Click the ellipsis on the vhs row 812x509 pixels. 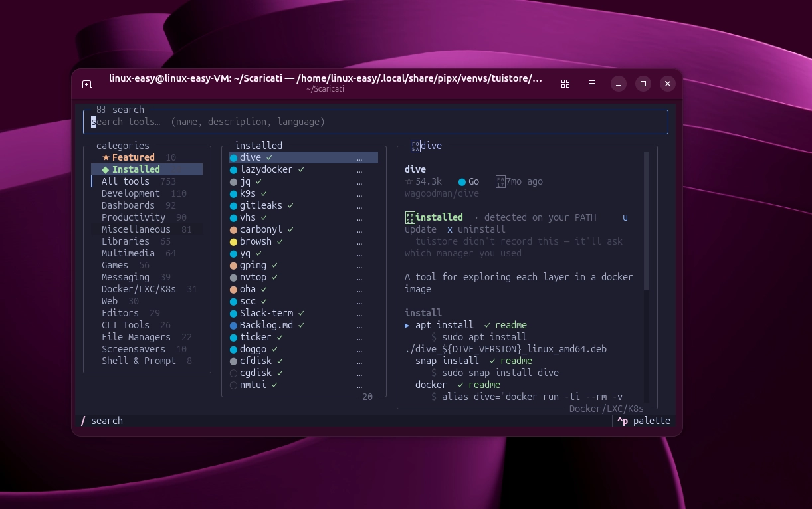359,218
